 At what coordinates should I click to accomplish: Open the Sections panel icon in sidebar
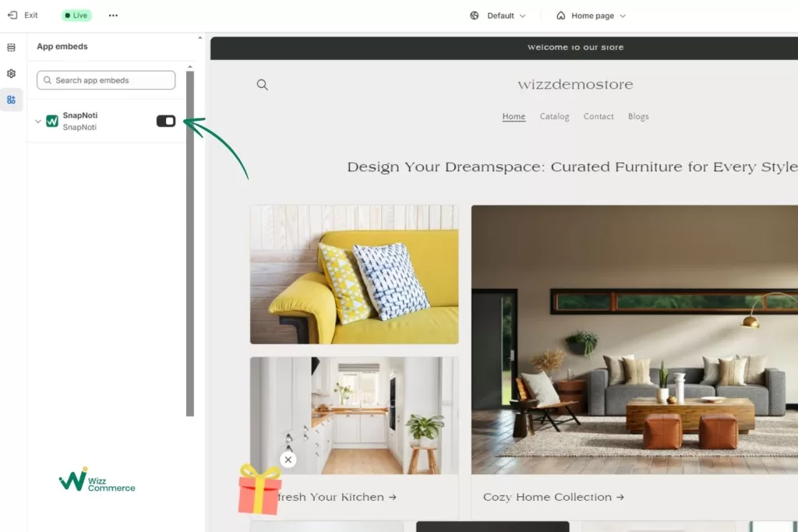[11, 48]
